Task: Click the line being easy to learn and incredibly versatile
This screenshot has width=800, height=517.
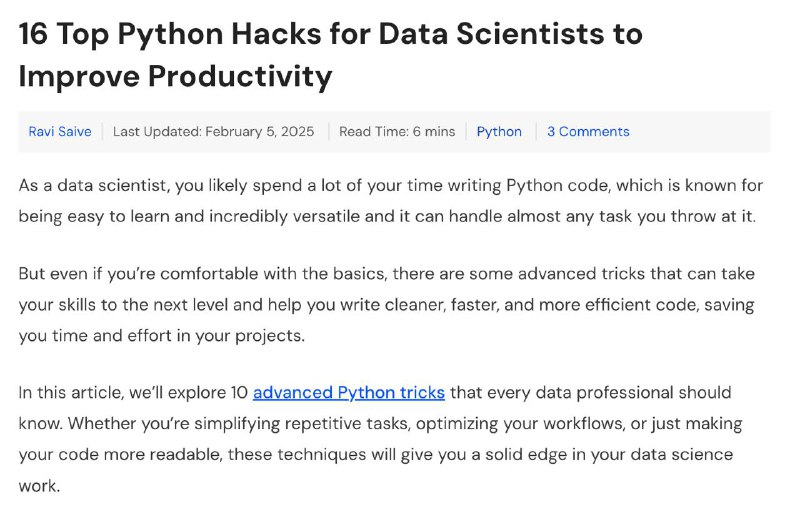Action: tap(387, 216)
